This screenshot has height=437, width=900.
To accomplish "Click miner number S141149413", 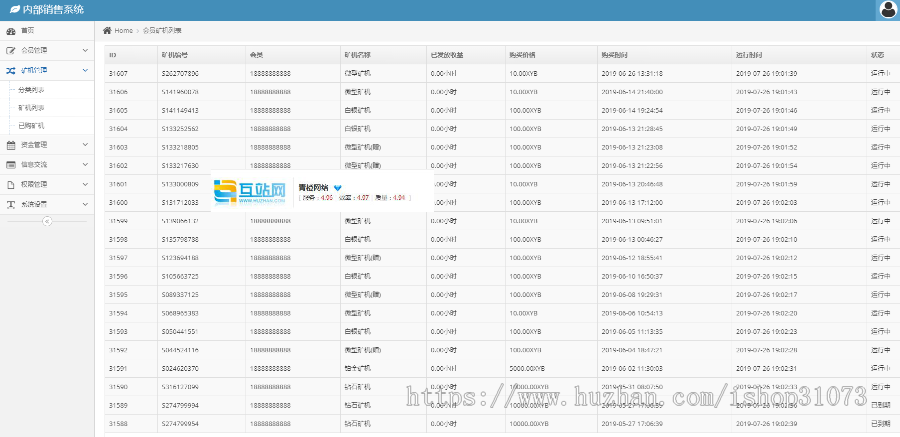I will (x=180, y=110).
